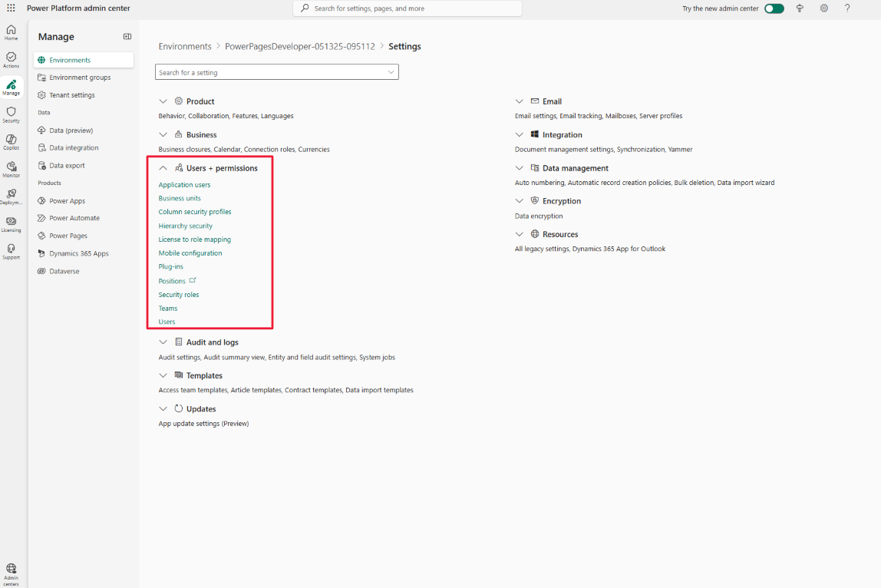881x588 pixels.
Task: Click the external link icon next to Positions
Action: tap(193, 280)
